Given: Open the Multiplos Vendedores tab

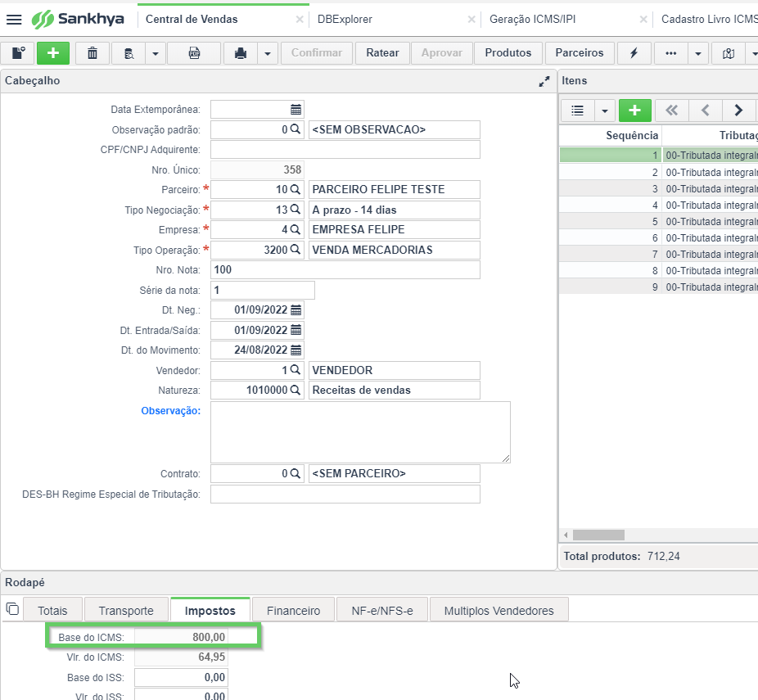Looking at the screenshot, I should pos(499,610).
